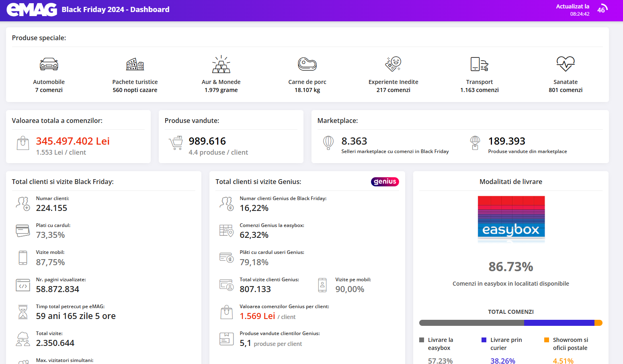Click the orange showroom segment of orders bar
Screen dimensions: 623x364
(x=598, y=323)
